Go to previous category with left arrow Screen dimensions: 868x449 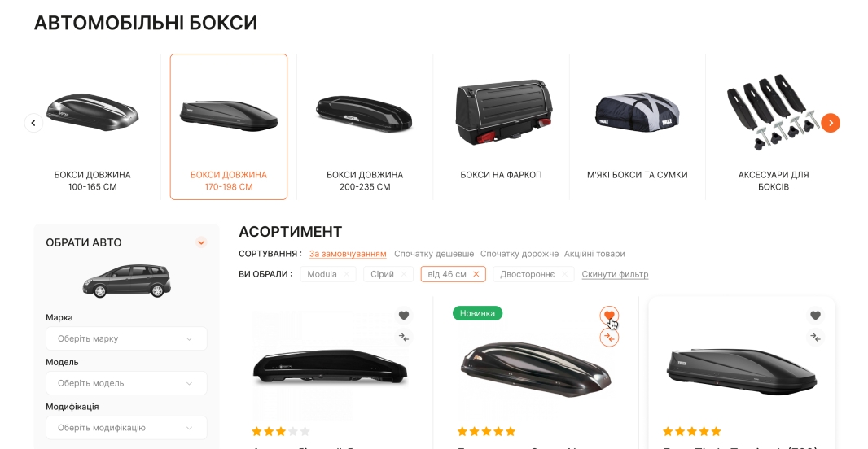click(33, 123)
